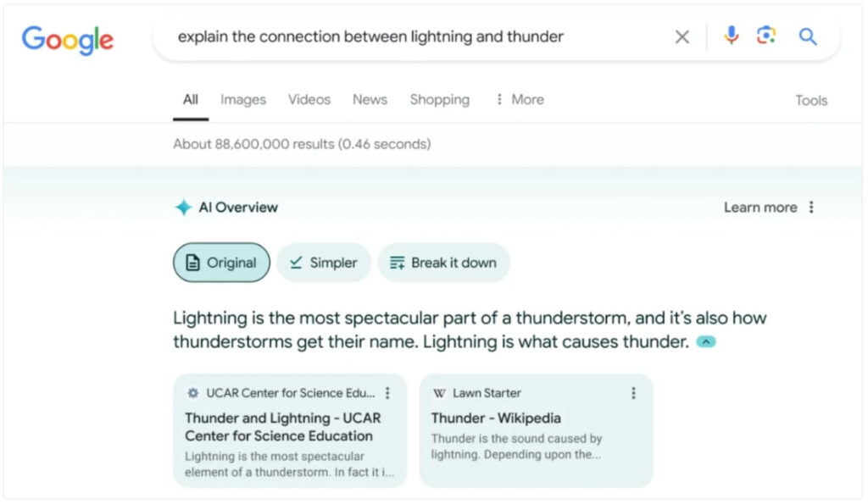Click the Google logo
This screenshot has width=868, height=504.
point(68,40)
